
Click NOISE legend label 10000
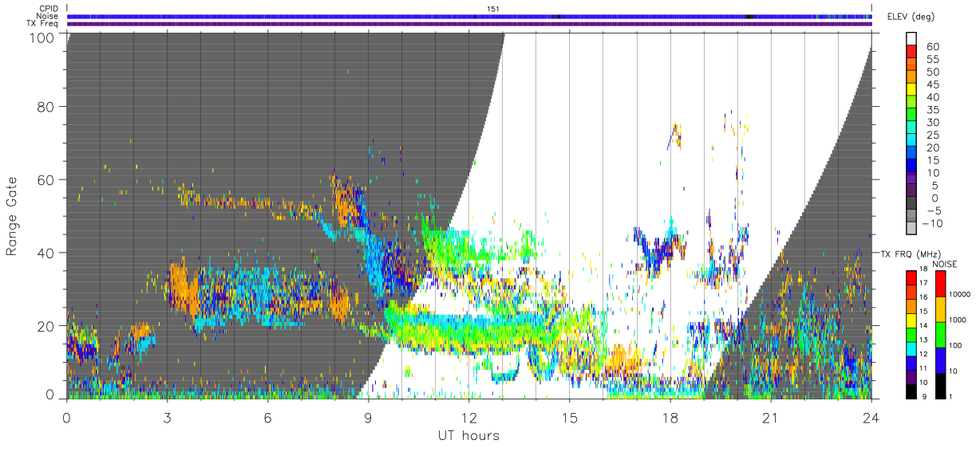coord(960,294)
